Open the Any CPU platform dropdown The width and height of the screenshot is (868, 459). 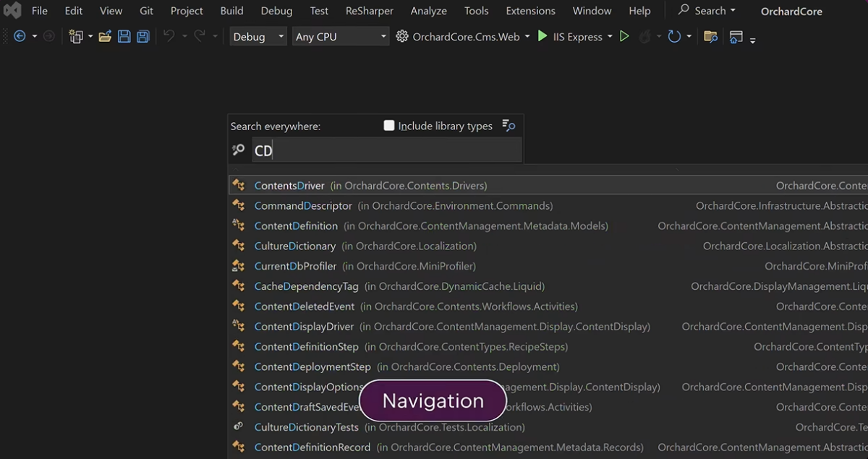(341, 36)
